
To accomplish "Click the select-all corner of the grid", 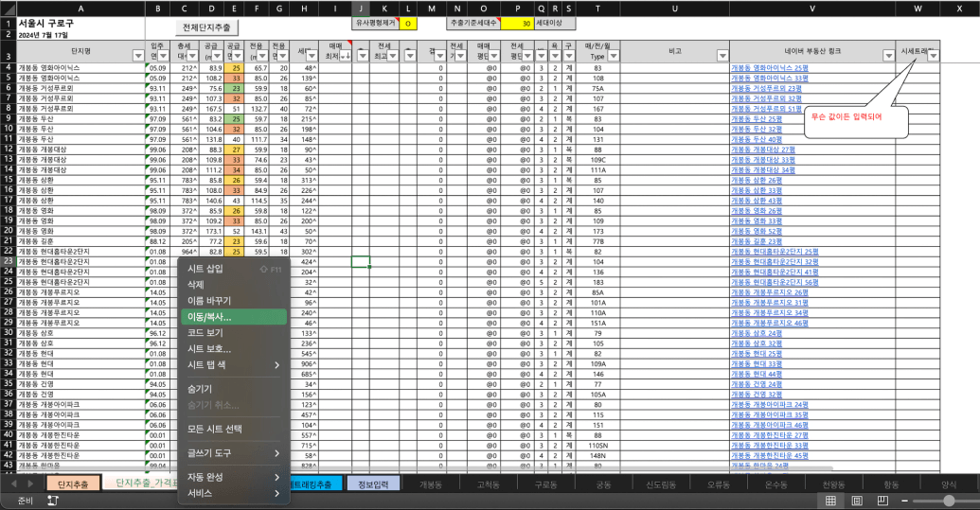I will [8, 9].
